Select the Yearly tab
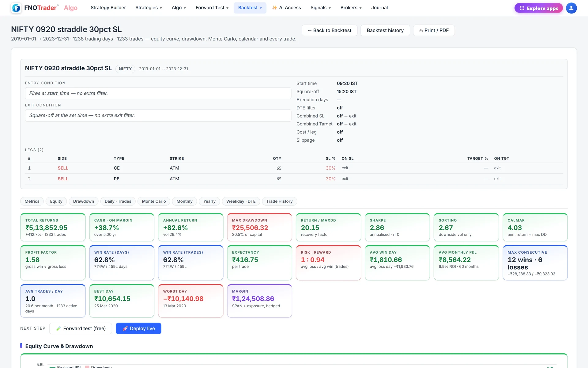This screenshot has height=368, width=588. (209, 201)
